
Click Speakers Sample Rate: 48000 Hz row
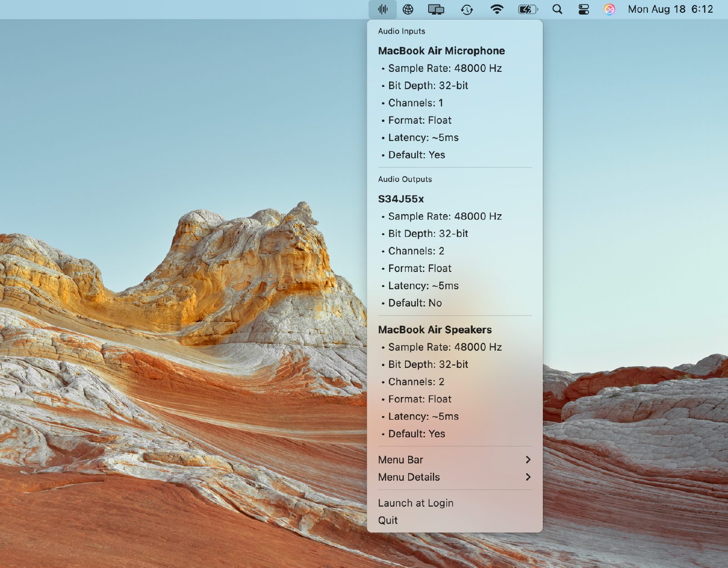[x=455, y=347]
